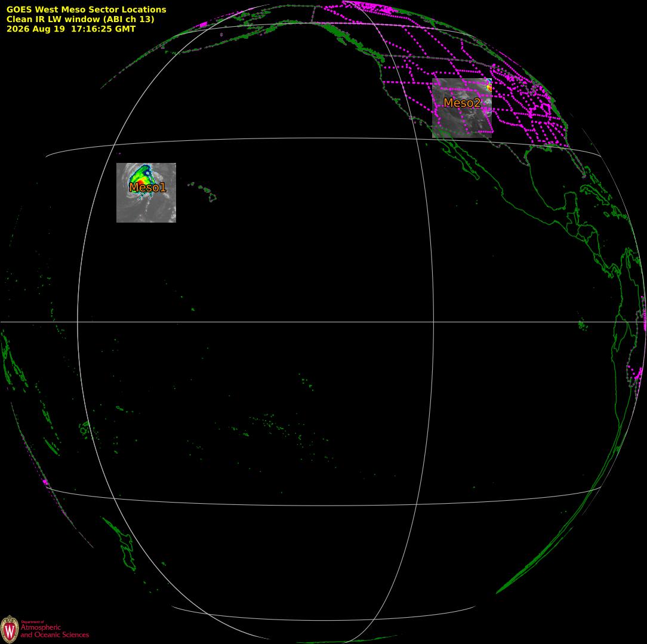The width and height of the screenshot is (647, 644).
Task: Click the Galapagos Islands outline near equator
Action: click(x=583, y=325)
